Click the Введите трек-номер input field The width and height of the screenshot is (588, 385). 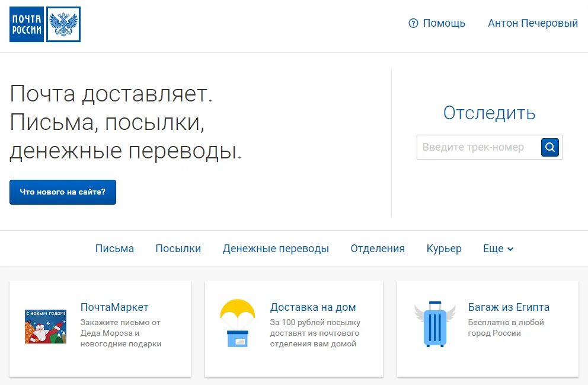tap(474, 147)
